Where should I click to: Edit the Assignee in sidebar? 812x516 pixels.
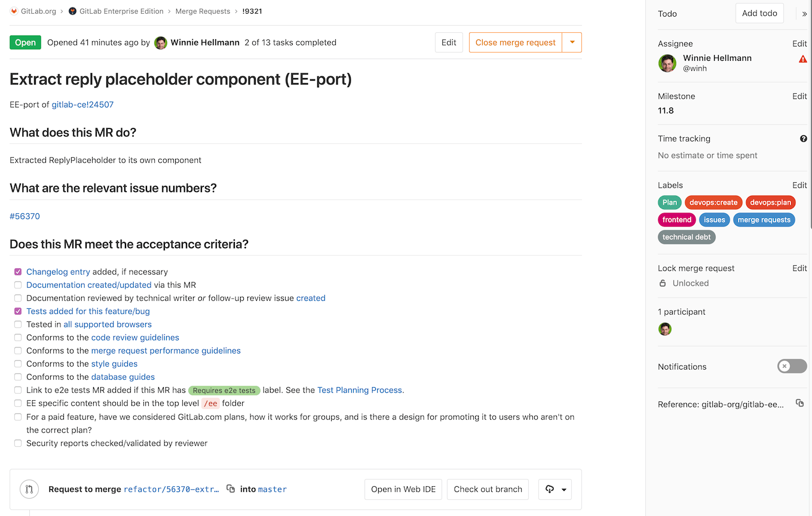click(799, 44)
